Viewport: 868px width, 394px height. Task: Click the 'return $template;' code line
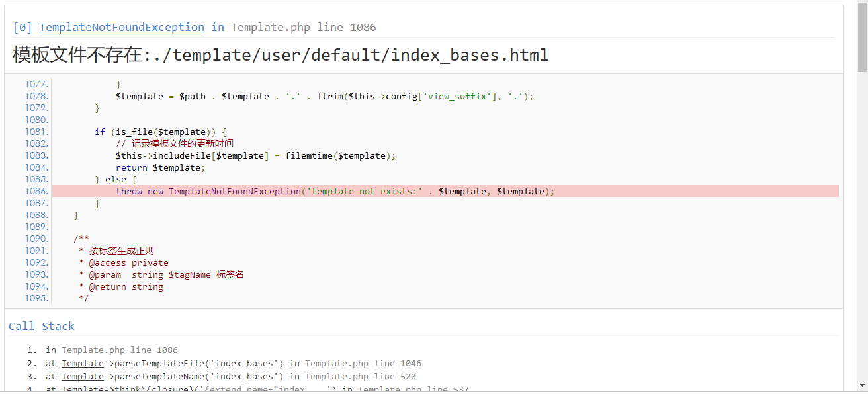tap(161, 167)
